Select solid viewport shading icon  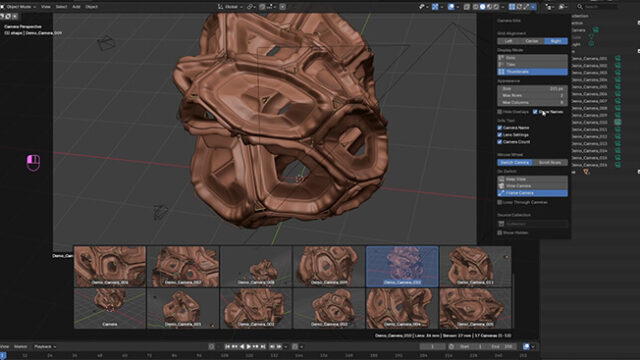pos(482,7)
